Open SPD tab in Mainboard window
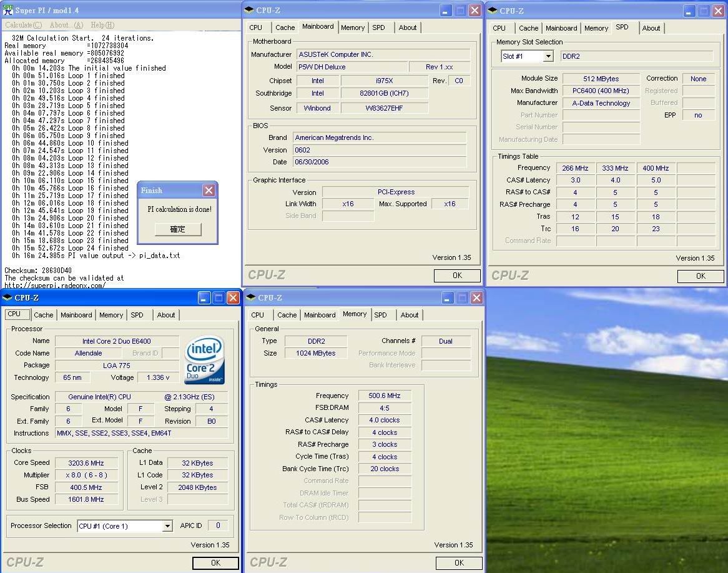Screen dimensions: 728x573 coord(378,27)
